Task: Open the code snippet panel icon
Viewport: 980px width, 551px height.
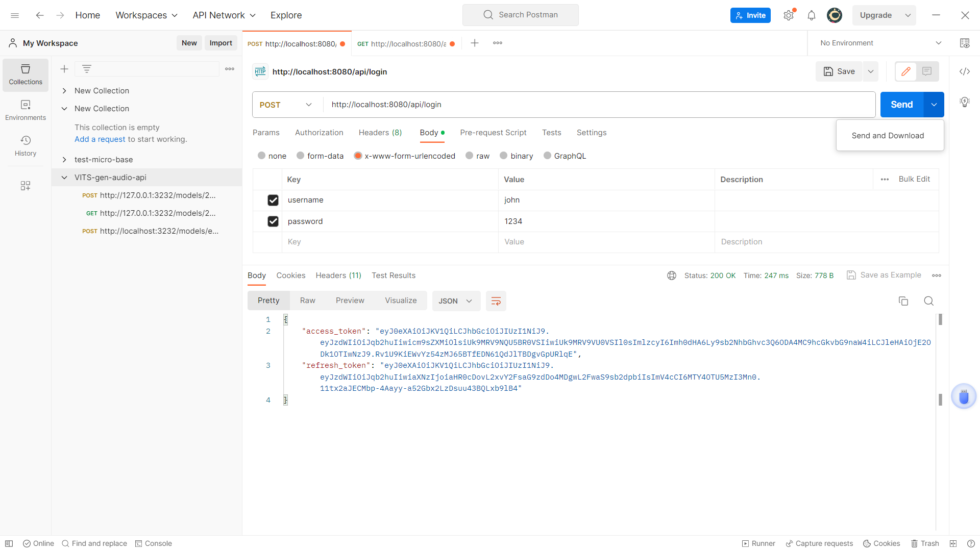Action: coord(964,71)
